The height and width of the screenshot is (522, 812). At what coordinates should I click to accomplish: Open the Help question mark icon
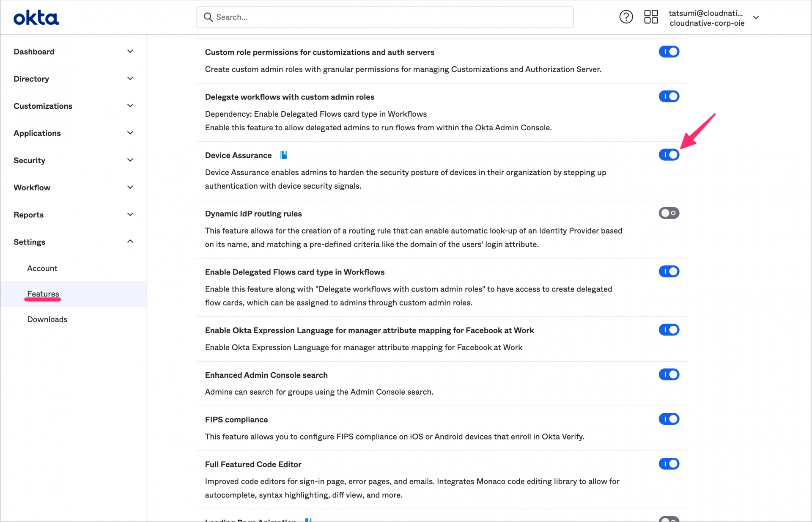pos(626,17)
